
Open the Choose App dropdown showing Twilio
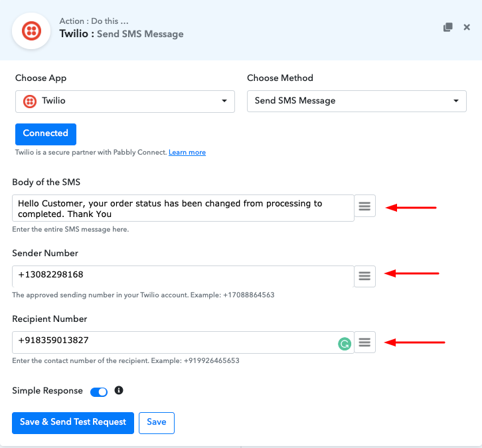point(125,101)
